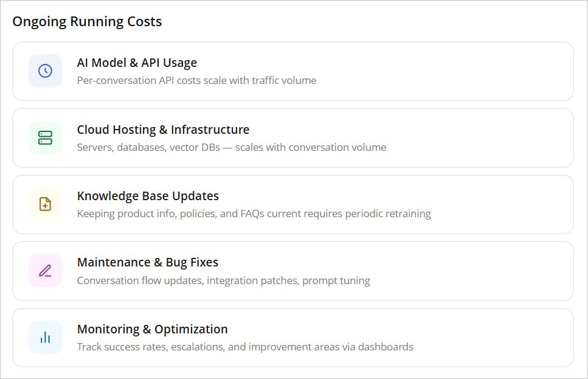
Task: Click the blue clock symbol inside its rounded square
Action: (45, 71)
